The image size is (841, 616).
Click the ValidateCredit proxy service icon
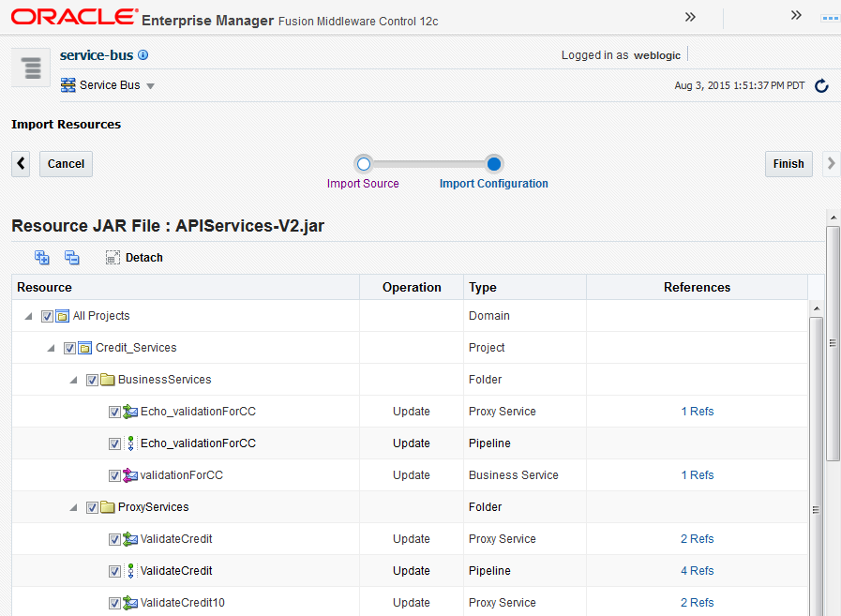tap(130, 539)
